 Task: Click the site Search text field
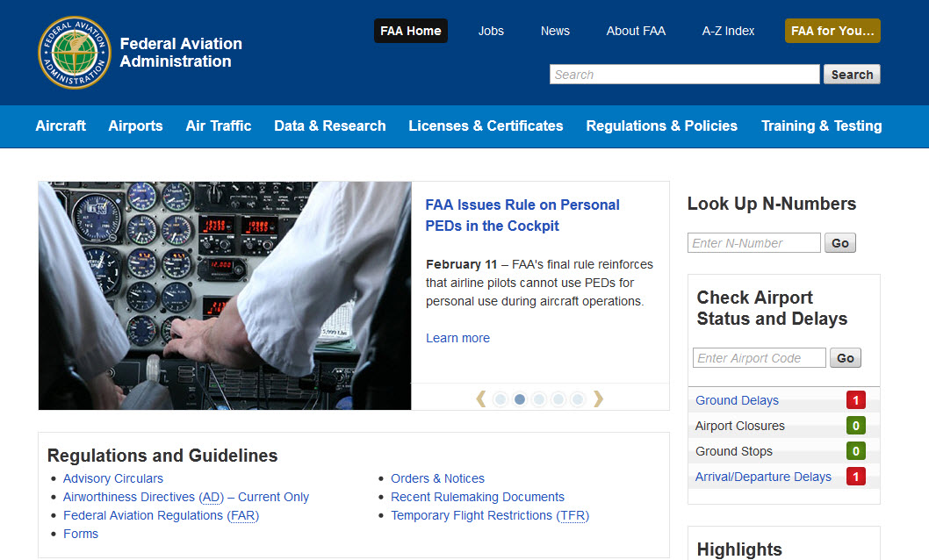(x=684, y=75)
